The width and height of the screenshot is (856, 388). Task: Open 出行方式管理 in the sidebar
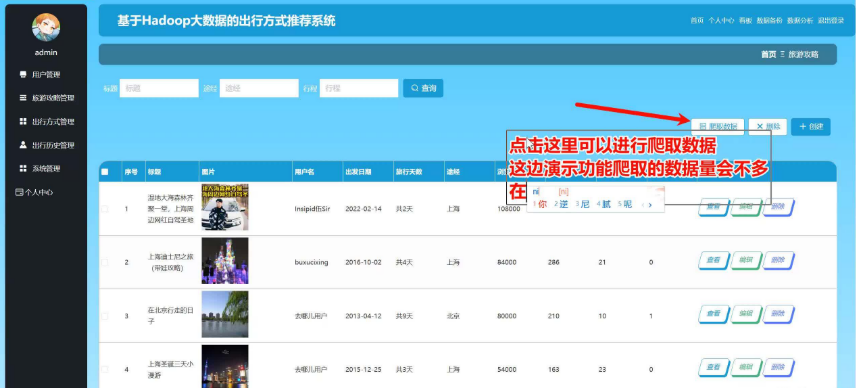click(x=52, y=122)
